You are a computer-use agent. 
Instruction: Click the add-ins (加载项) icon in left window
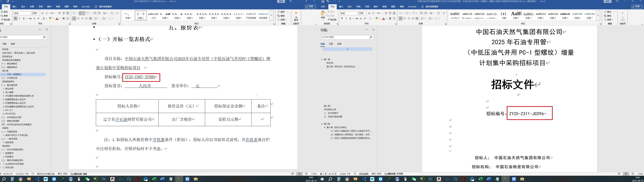296,16
